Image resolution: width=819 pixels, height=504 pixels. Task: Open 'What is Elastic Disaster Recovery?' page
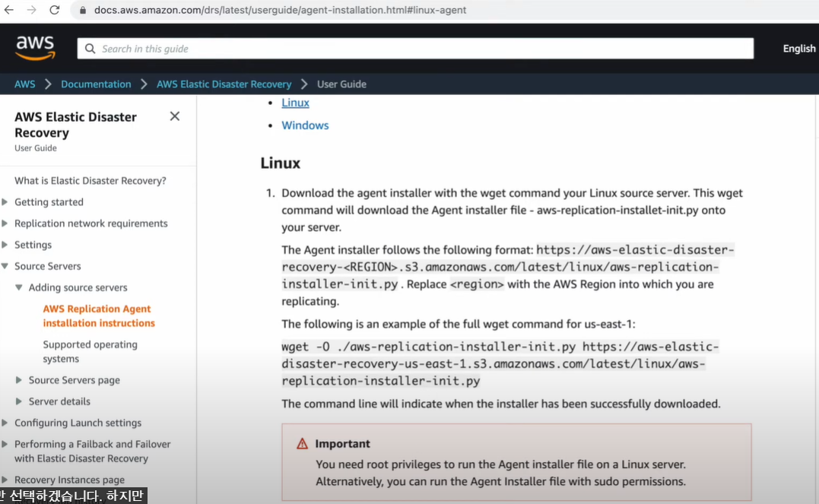tap(90, 181)
